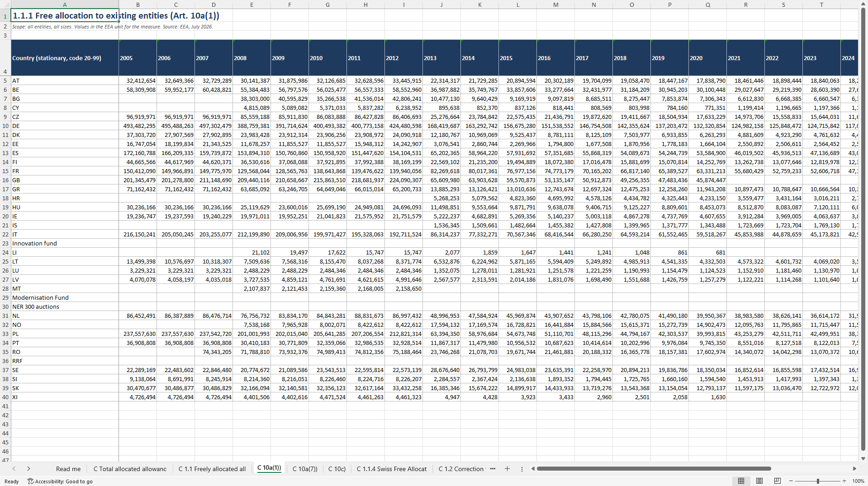Select SE 2016 value 23,635,391
Image resolution: width=868 pixels, height=486 pixels.
tap(555, 370)
